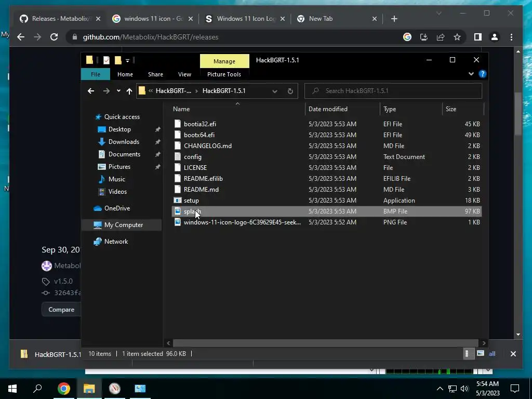Click the Compare button on GitHub page
532x399 pixels.
[x=61, y=310]
